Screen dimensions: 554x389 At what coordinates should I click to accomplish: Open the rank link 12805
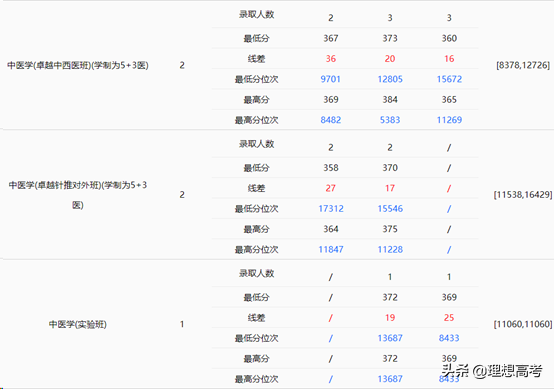pos(390,79)
